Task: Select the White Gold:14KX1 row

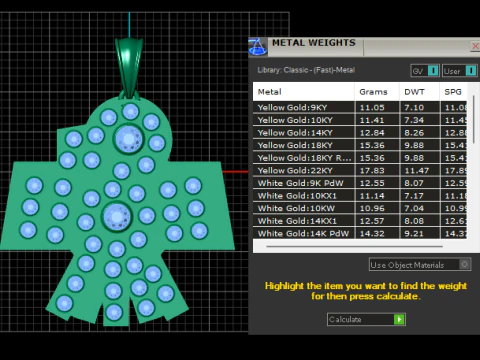Action: tap(360, 221)
